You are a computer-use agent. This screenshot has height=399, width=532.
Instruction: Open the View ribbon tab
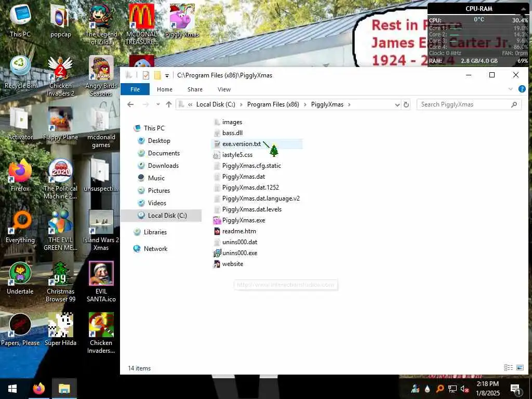click(224, 89)
